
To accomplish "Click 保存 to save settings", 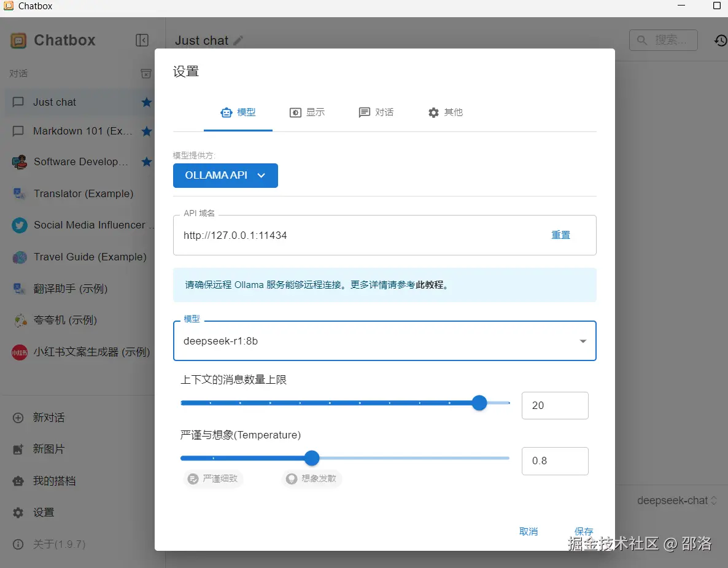I will (584, 531).
